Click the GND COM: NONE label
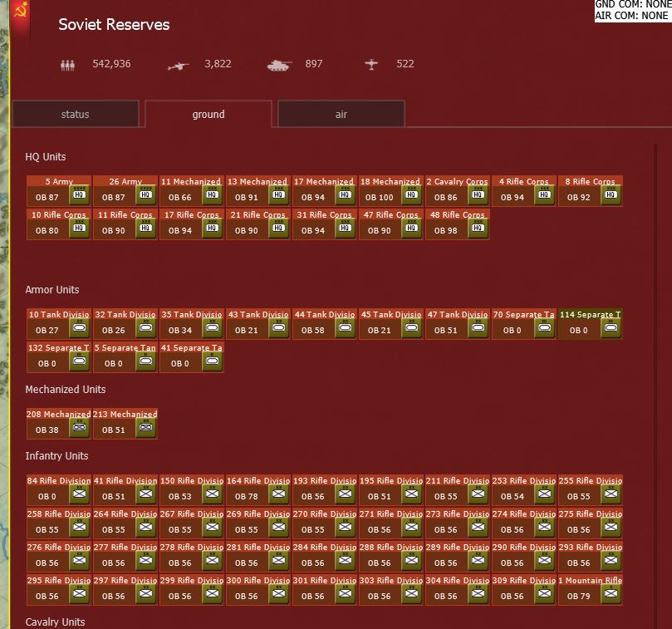Viewport: 672px width, 629px height. coord(632,4)
